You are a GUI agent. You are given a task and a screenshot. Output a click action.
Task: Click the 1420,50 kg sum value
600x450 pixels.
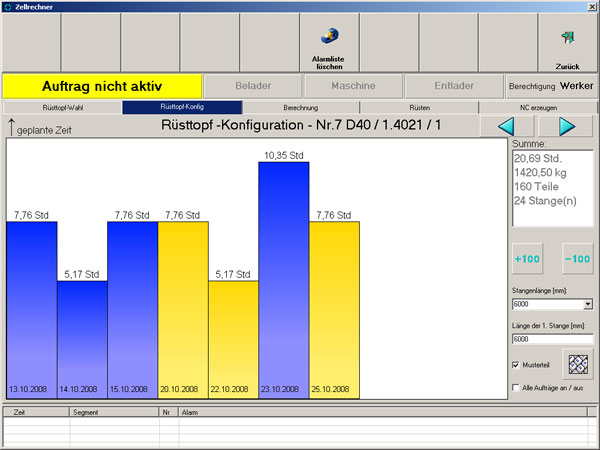point(540,173)
